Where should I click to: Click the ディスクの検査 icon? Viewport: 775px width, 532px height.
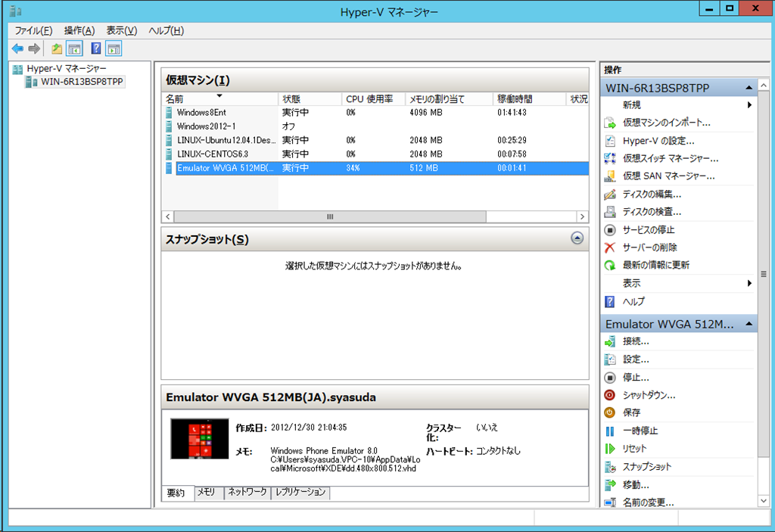pyautogui.click(x=610, y=212)
